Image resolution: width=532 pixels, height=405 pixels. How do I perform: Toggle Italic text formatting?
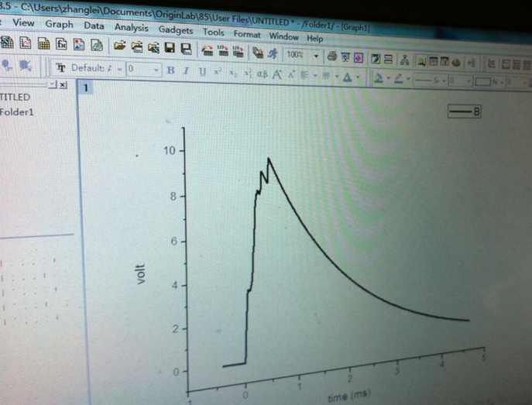point(186,71)
